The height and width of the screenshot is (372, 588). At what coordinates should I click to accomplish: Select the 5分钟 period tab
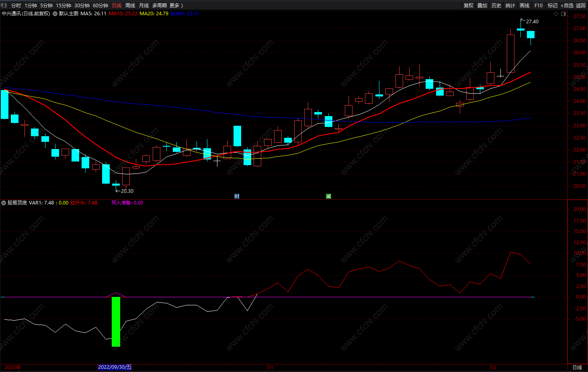pos(46,5)
